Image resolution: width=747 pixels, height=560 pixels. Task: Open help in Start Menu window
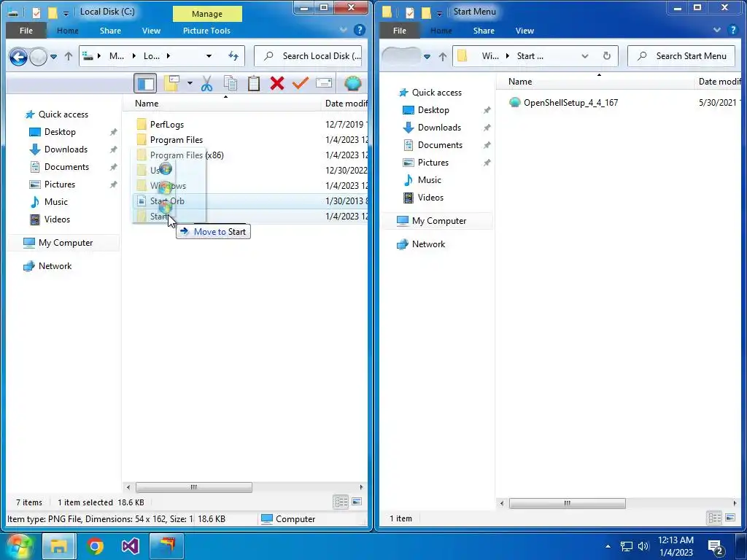(733, 31)
